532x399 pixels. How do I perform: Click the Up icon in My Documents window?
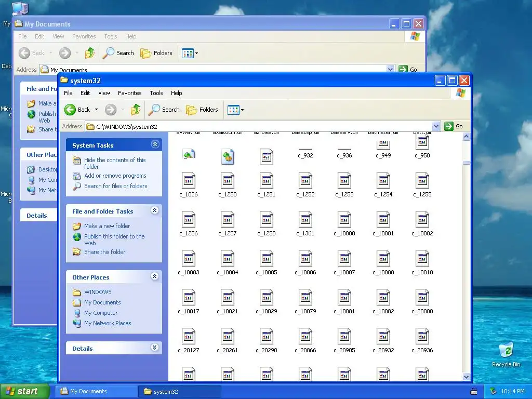[90, 53]
